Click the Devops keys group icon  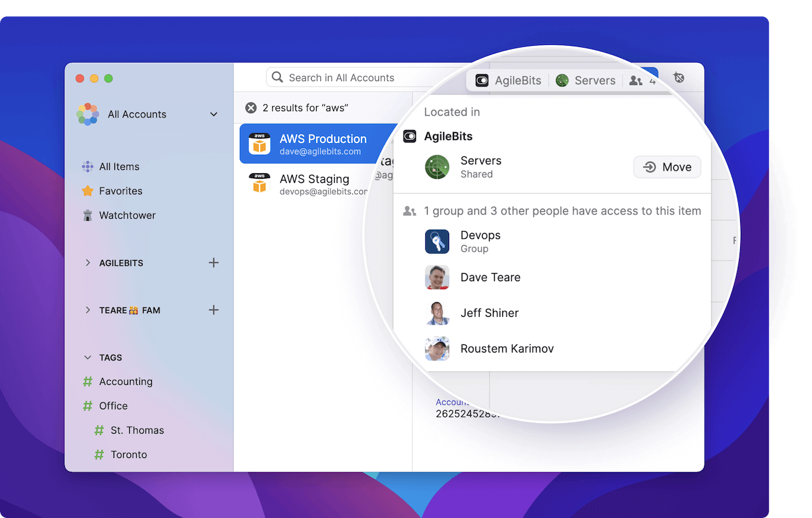(437, 242)
